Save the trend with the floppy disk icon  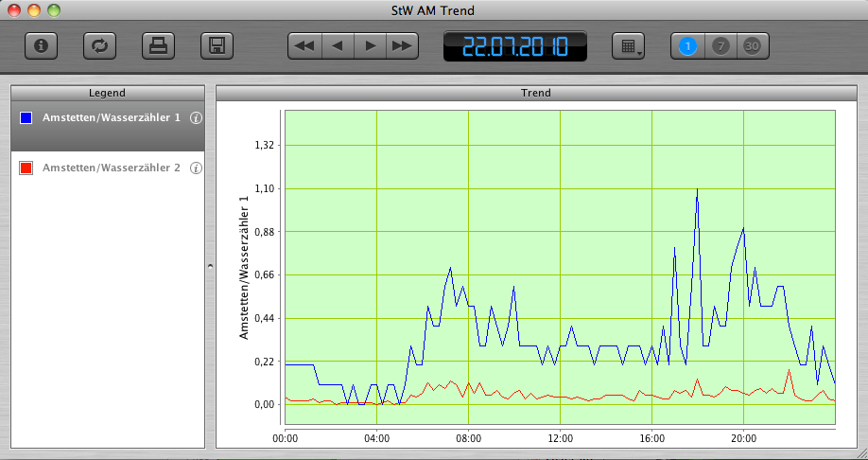pyautogui.click(x=217, y=45)
